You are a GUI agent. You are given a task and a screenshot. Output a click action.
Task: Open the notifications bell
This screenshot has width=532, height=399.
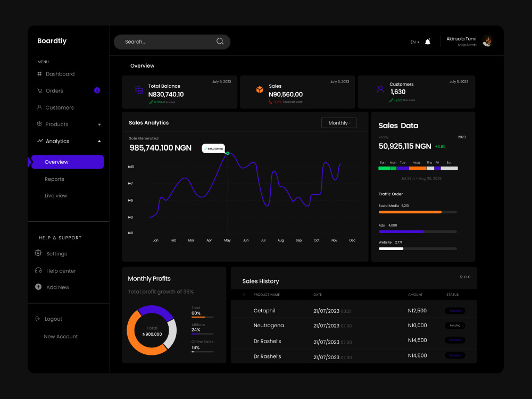click(428, 41)
